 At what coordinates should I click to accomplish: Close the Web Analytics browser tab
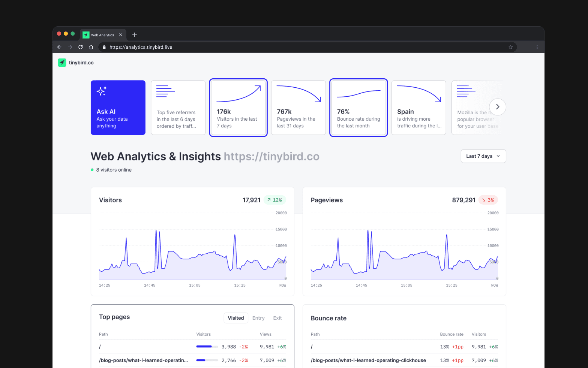[120, 35]
